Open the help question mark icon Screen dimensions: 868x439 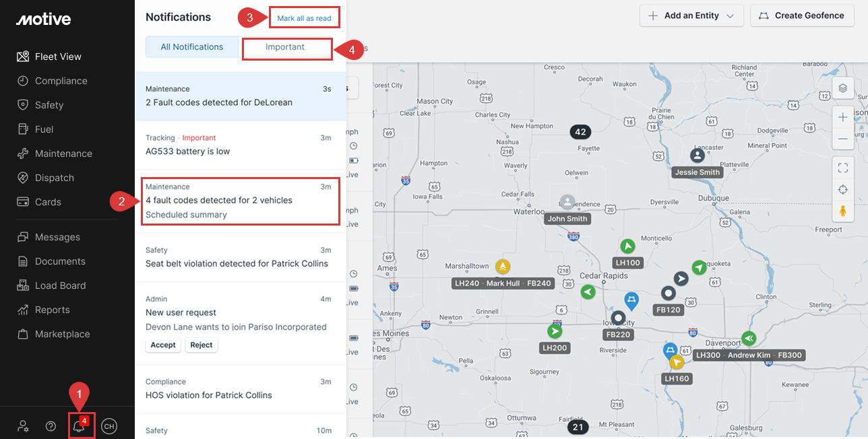point(51,426)
